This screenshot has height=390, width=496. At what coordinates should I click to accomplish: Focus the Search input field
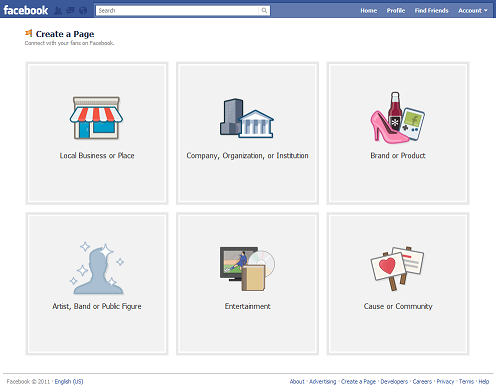tap(178, 11)
